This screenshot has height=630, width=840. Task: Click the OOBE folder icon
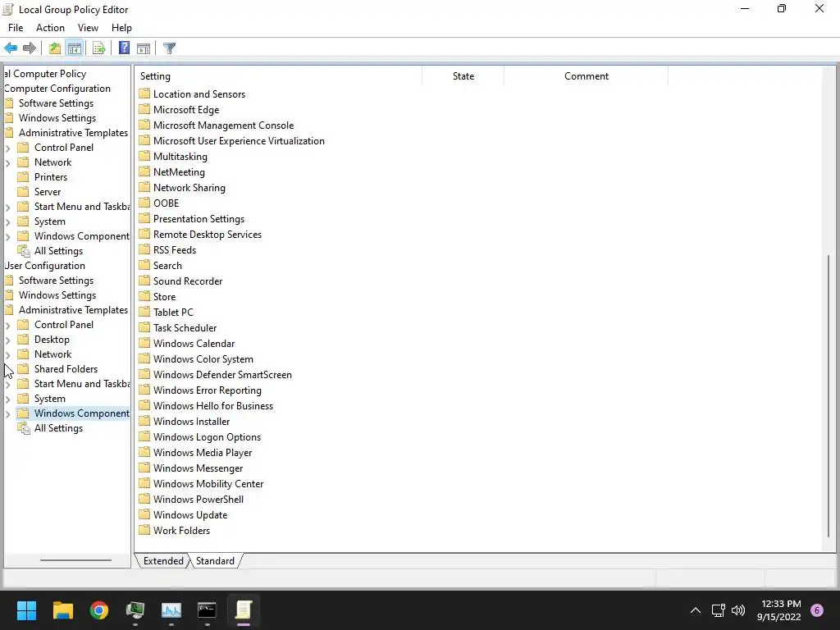coord(144,203)
